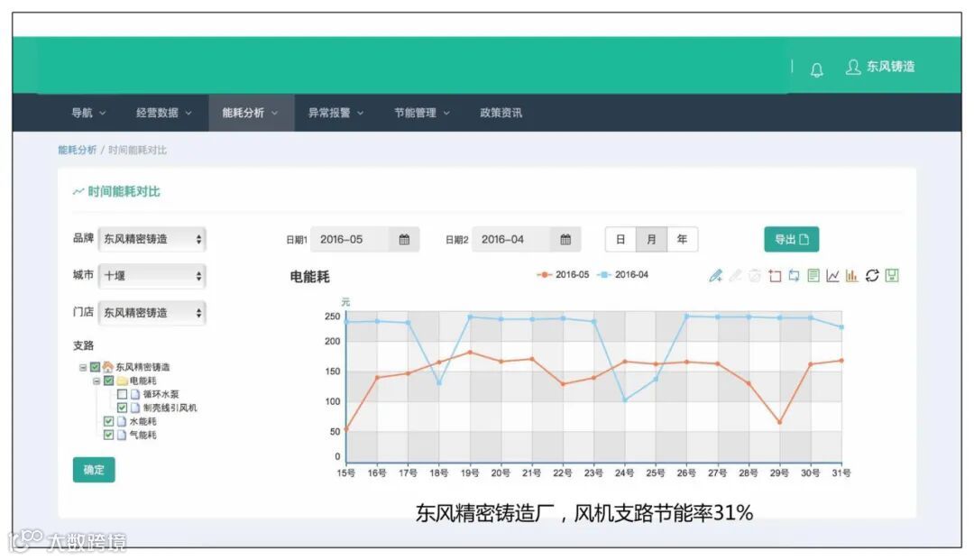Click the 时间能耗对比 breadcrumb text

pyautogui.click(x=137, y=151)
